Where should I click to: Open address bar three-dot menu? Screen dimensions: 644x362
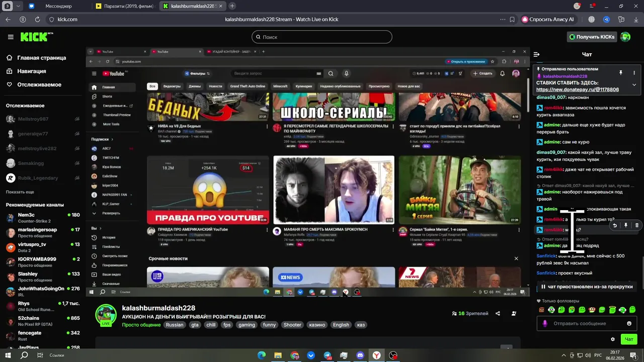point(502,19)
